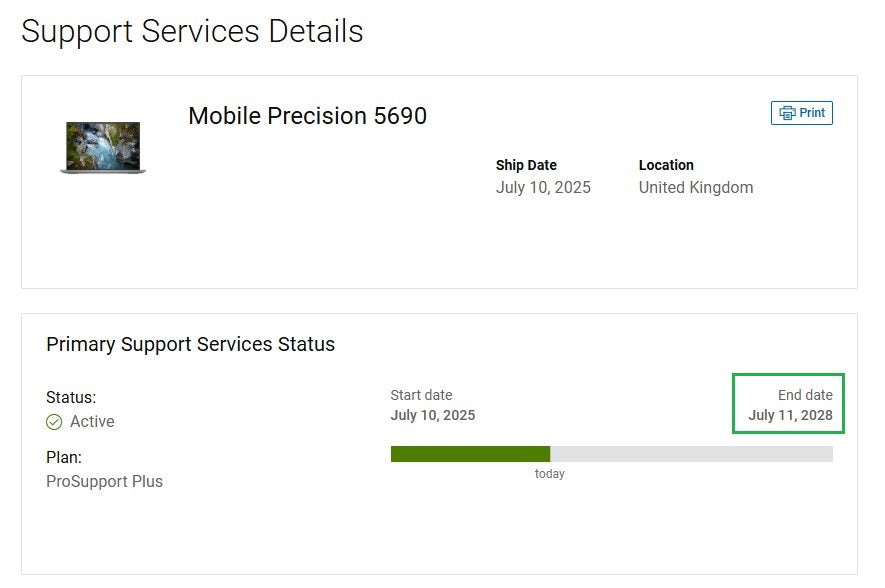Click the gray remaining portion of progress bar
The image size is (885, 588).
coord(691,454)
